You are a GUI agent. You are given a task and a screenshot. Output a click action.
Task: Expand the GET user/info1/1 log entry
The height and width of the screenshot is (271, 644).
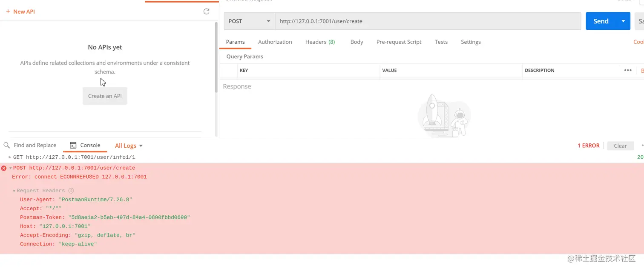coord(10,157)
